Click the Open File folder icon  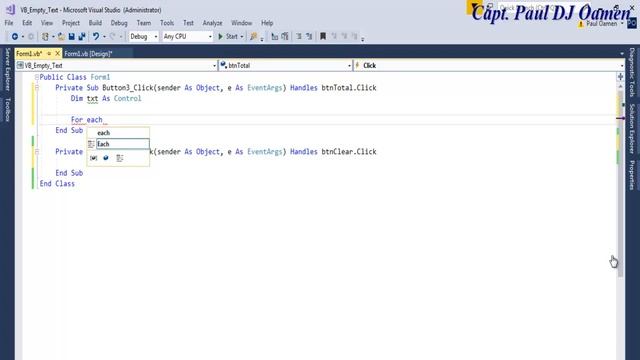click(x=61, y=37)
